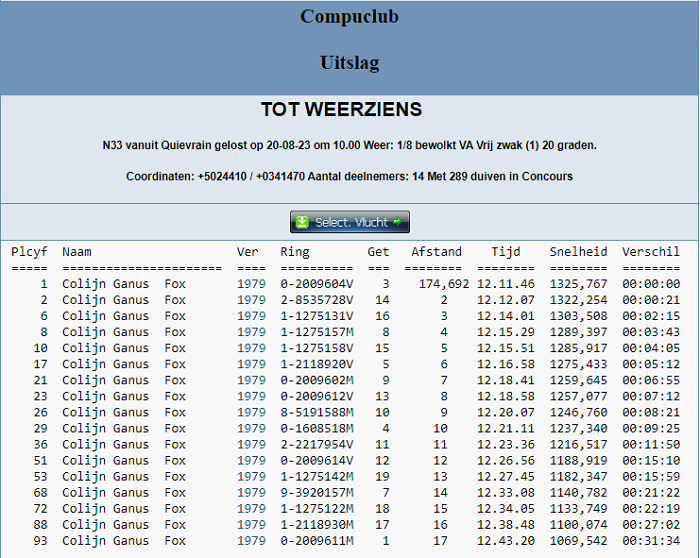Open the 1979 link in row with ring 0-2009612V

click(251, 396)
